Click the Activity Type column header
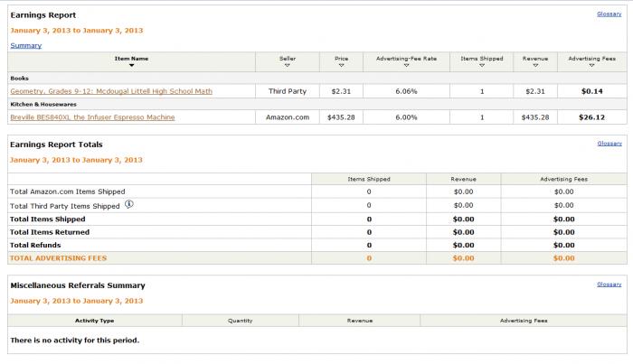 click(x=94, y=320)
